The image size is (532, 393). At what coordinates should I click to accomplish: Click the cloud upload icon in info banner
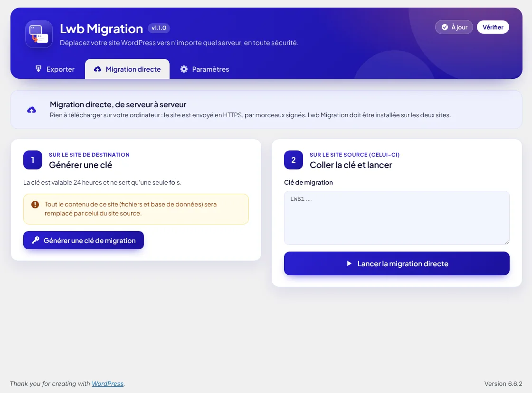coord(31,110)
